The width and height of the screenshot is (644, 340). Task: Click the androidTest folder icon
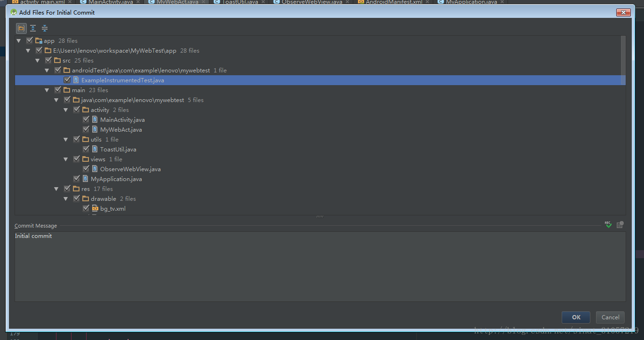(67, 70)
